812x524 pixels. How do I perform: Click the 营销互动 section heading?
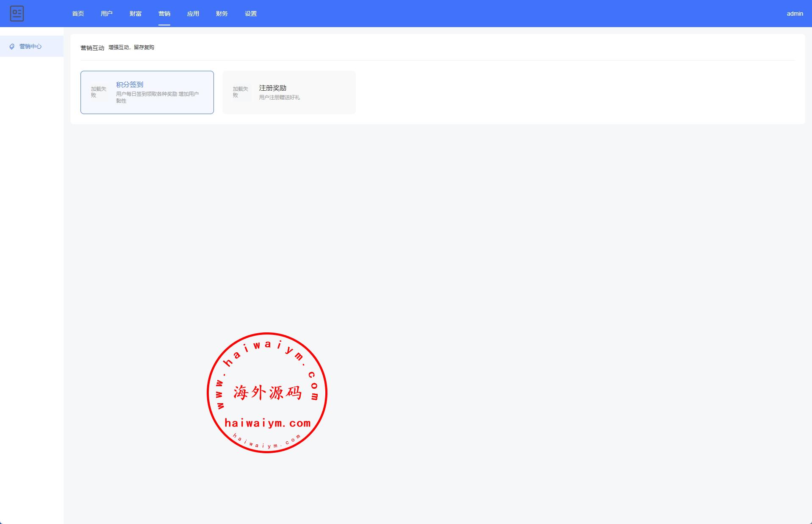pyautogui.click(x=92, y=48)
